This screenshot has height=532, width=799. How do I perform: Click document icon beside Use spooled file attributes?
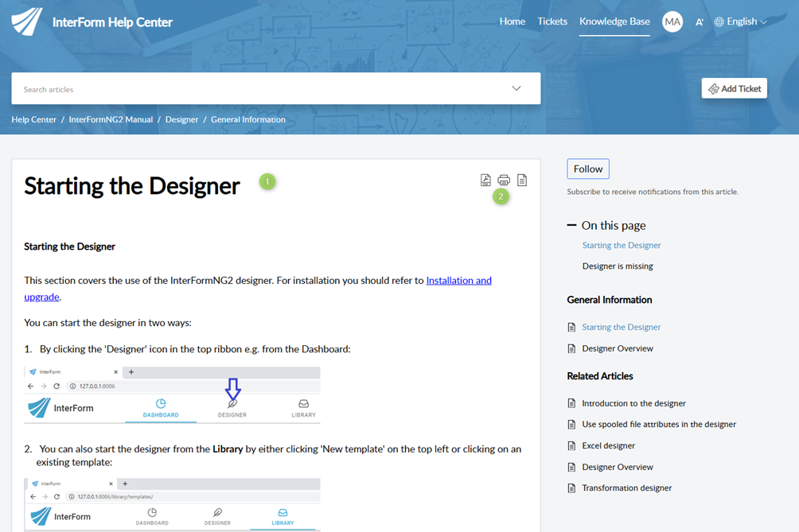tap(571, 425)
